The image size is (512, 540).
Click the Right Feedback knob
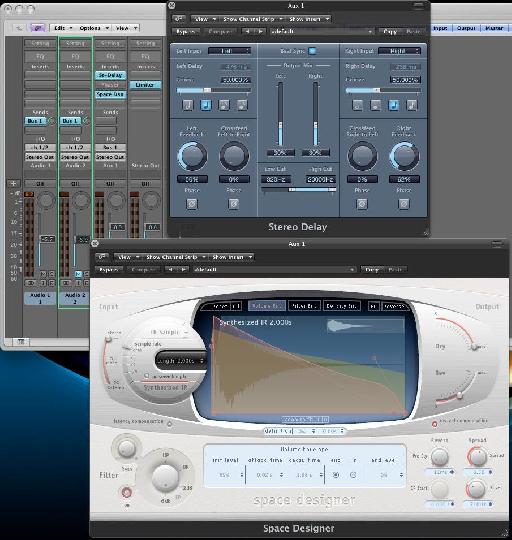(x=404, y=156)
